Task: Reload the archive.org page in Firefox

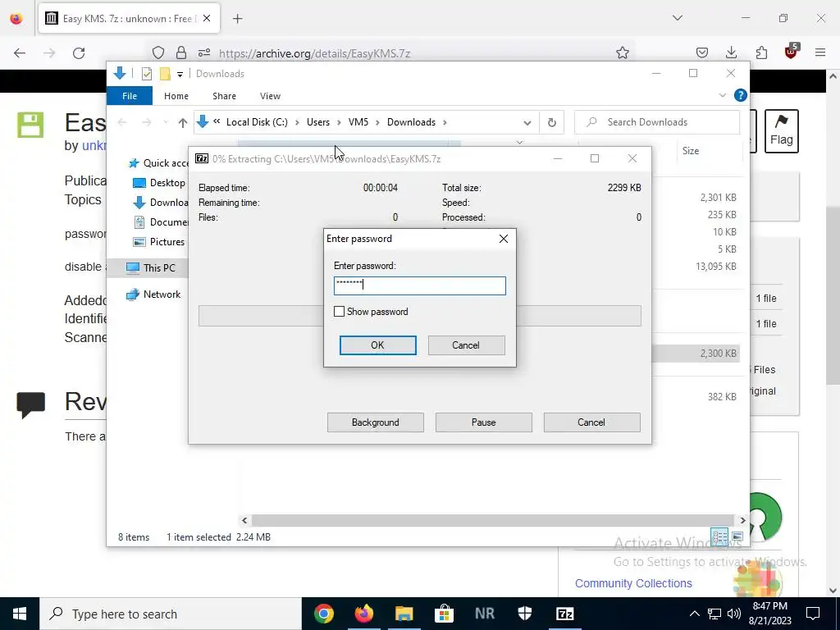Action: [x=79, y=53]
